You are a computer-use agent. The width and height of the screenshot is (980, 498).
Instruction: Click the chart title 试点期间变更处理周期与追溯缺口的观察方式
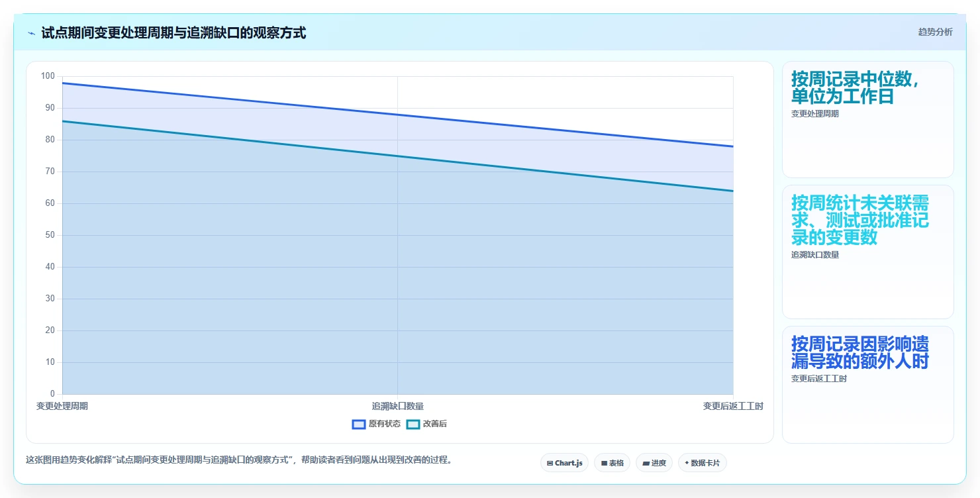click(173, 33)
